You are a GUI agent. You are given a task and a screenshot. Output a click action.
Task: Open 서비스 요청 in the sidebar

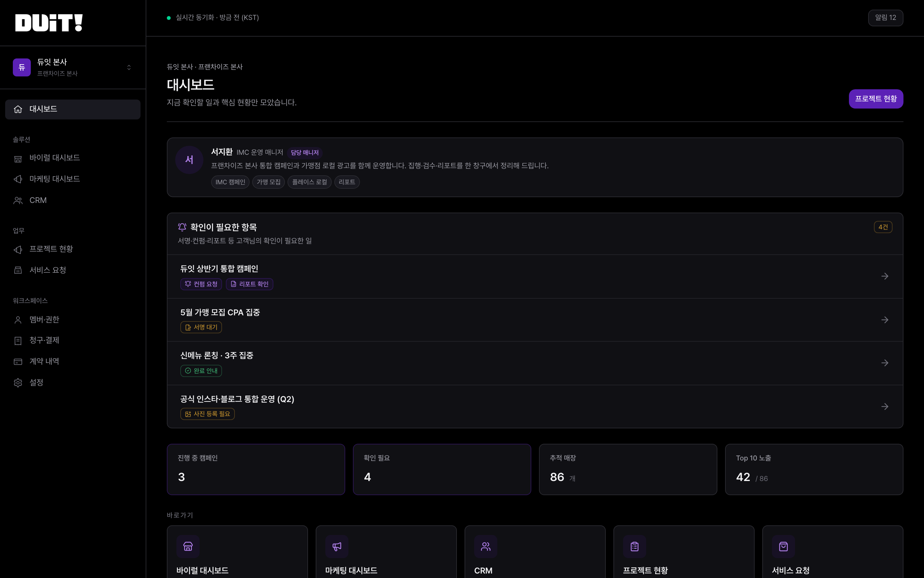pos(73,270)
